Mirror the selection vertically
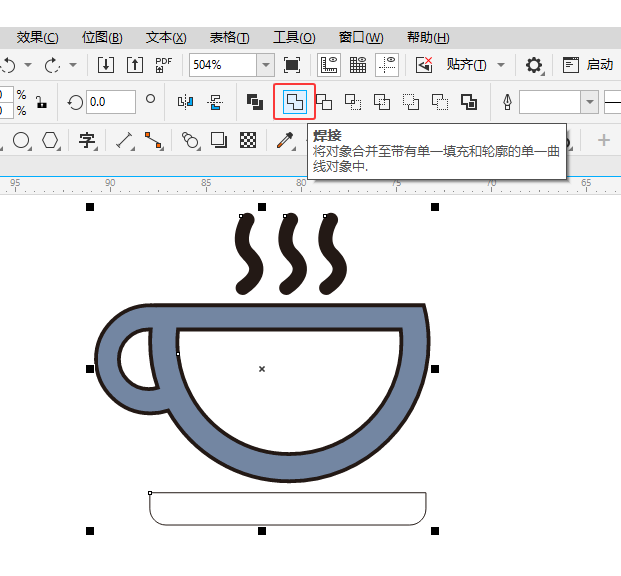621x576 pixels. (215, 102)
